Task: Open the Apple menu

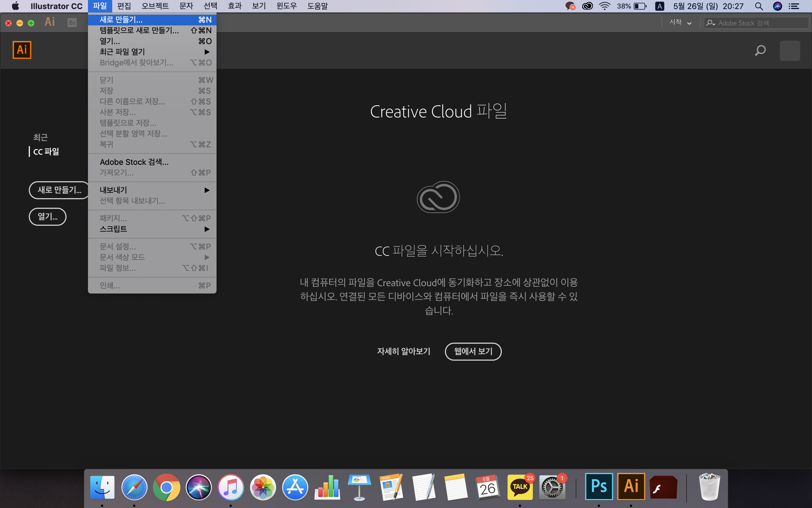Action: (16, 6)
